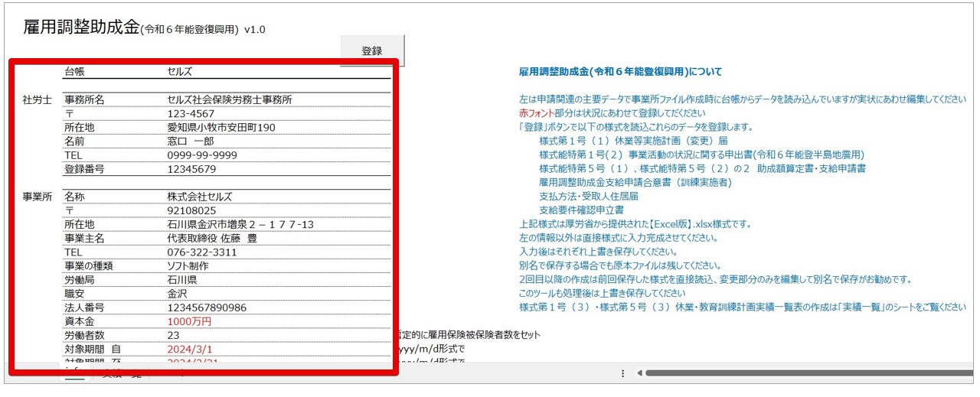Click the line mentioning 「実績一覧」のシート

742,308
